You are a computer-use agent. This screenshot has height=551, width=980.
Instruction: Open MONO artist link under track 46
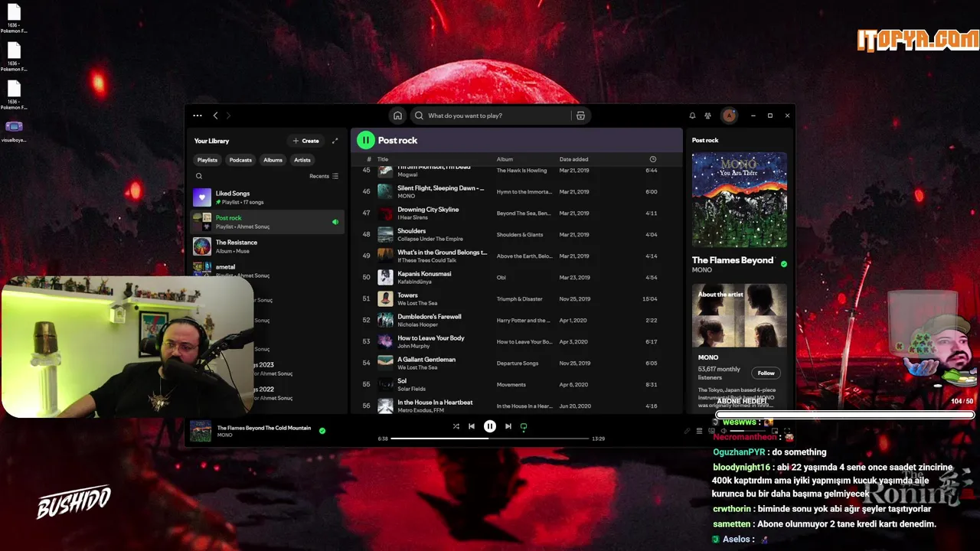coord(406,197)
